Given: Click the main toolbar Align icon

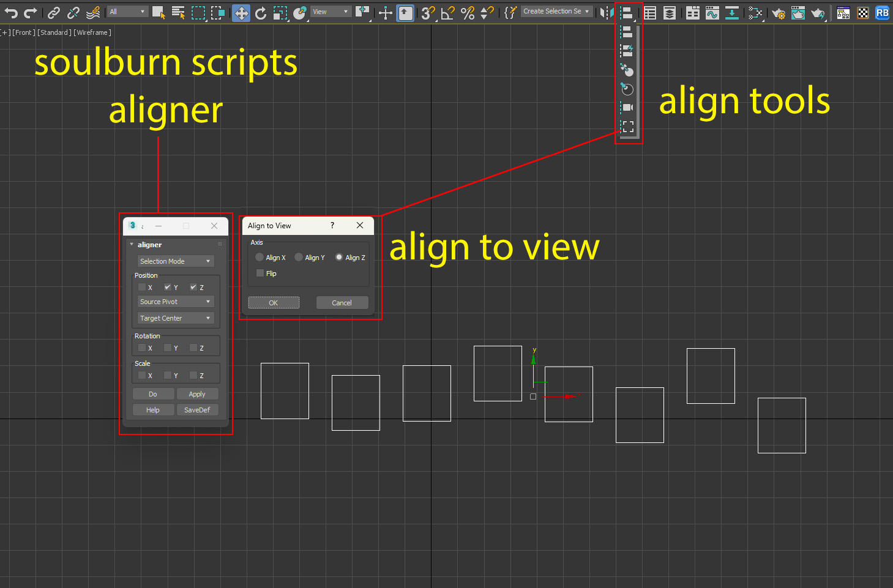Looking at the screenshot, I should [x=627, y=12].
